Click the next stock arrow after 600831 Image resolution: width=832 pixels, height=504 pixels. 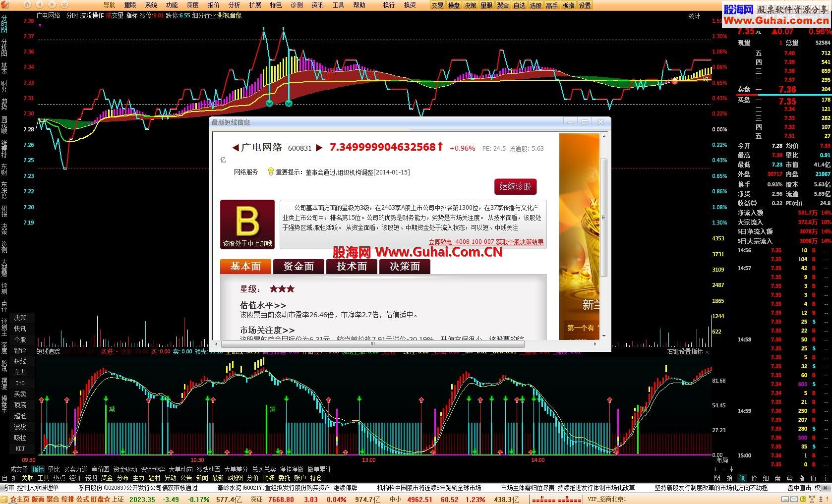[x=319, y=148]
